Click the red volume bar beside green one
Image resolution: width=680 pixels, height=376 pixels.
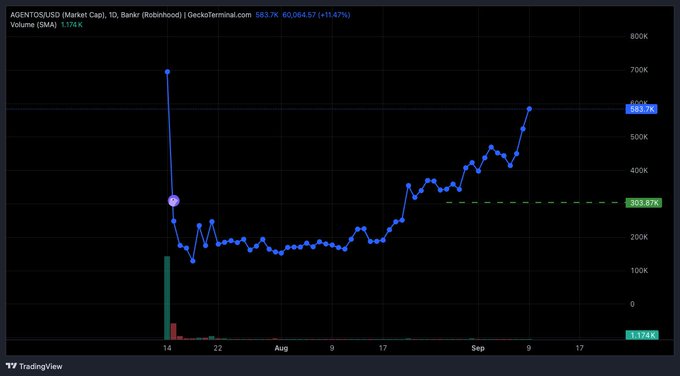(x=173, y=331)
